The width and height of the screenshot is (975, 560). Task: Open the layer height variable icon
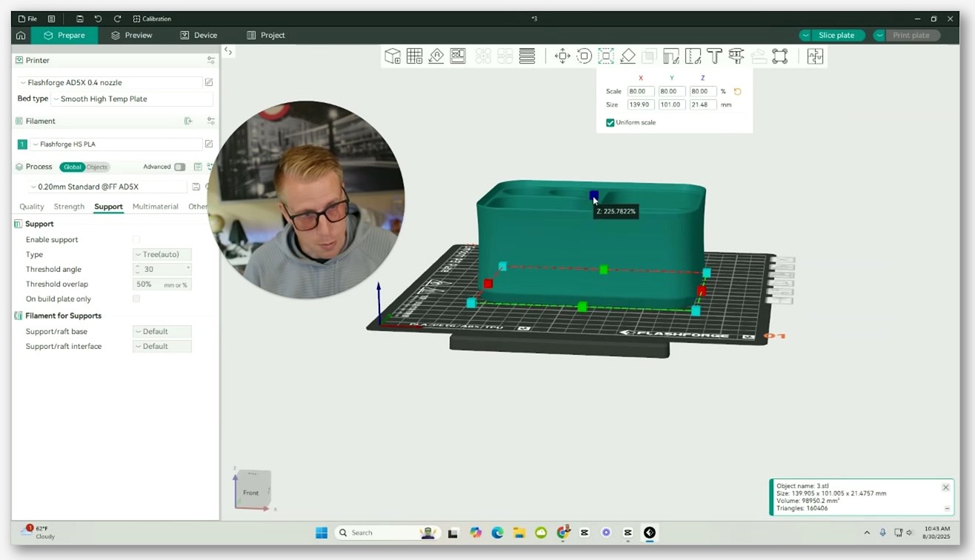pyautogui.click(x=528, y=56)
